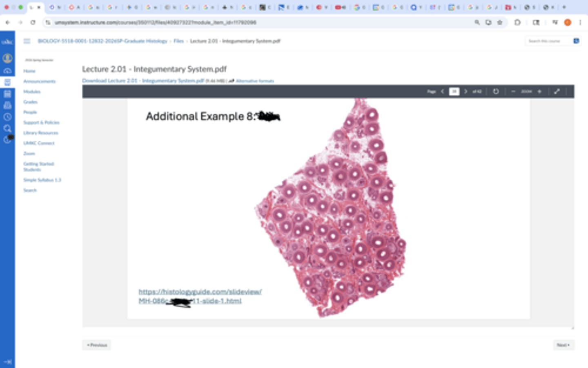Open the histologyguide.com slideview link
The image size is (588, 368).
click(200, 296)
